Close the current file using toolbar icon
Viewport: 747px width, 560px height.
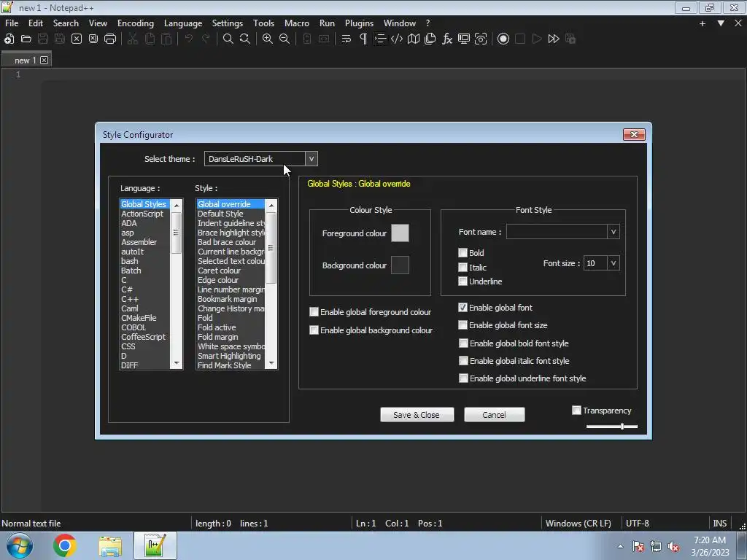[77, 39]
